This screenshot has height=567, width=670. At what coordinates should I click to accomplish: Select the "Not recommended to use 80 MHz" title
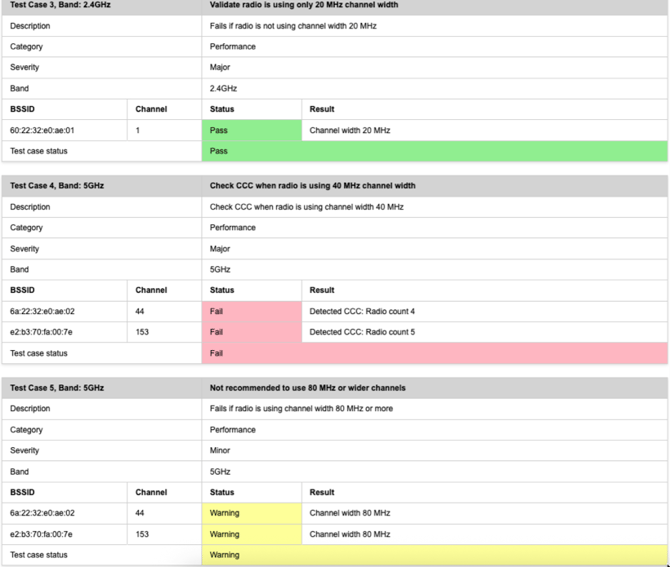307,388
